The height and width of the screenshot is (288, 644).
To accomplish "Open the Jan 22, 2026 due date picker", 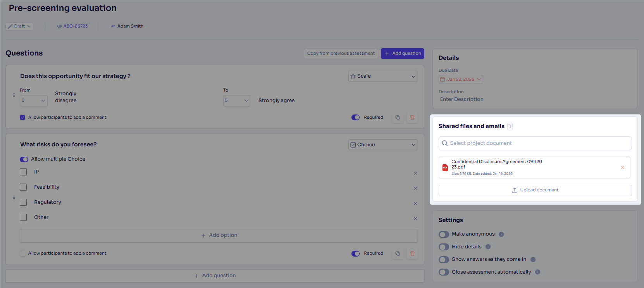I will 461,79.
